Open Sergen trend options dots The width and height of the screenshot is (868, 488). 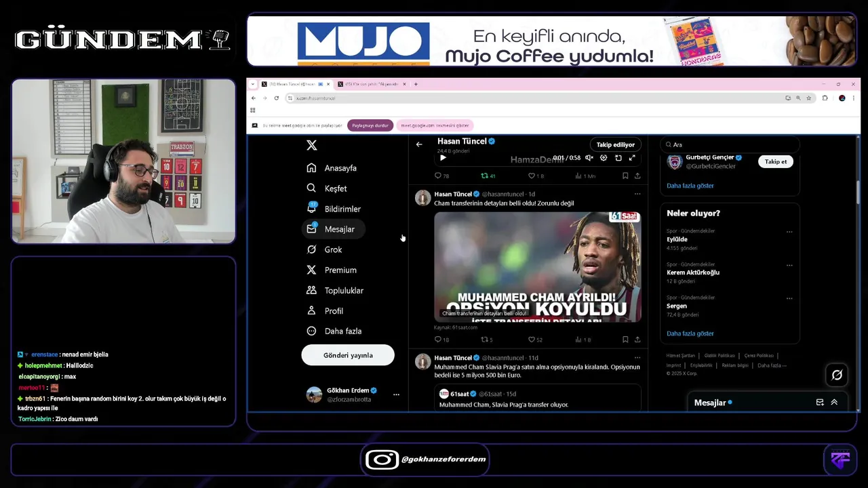[x=789, y=298]
